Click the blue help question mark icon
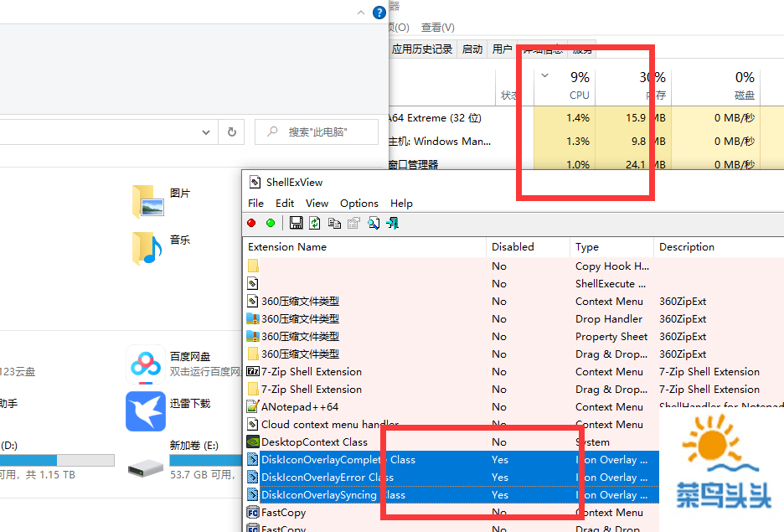The width and height of the screenshot is (784, 532). [x=379, y=13]
